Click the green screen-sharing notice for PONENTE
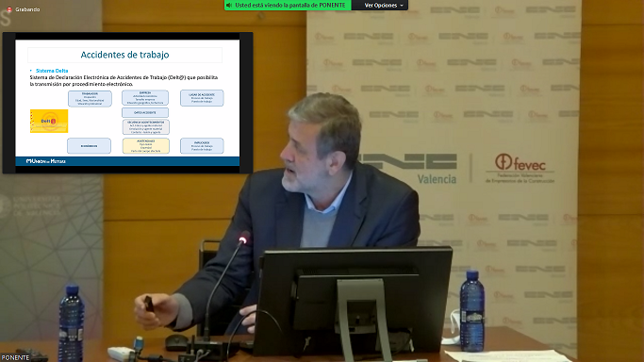644x362 pixels. pos(288,6)
